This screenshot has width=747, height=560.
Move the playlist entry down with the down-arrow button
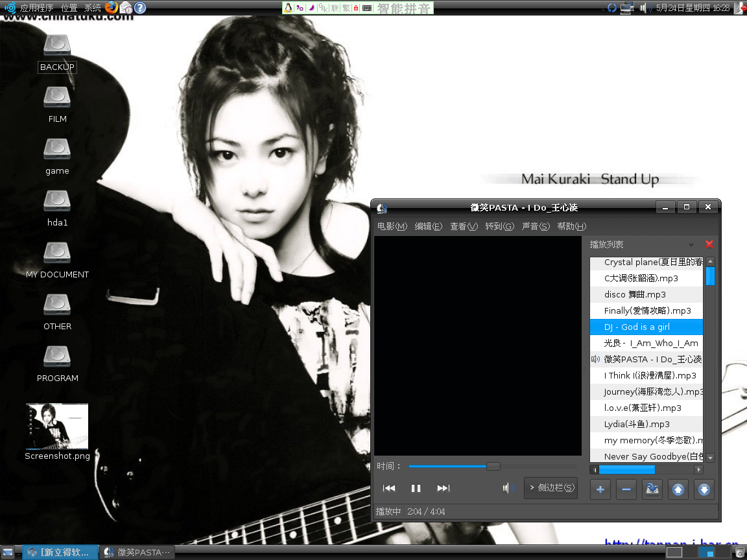pos(704,489)
